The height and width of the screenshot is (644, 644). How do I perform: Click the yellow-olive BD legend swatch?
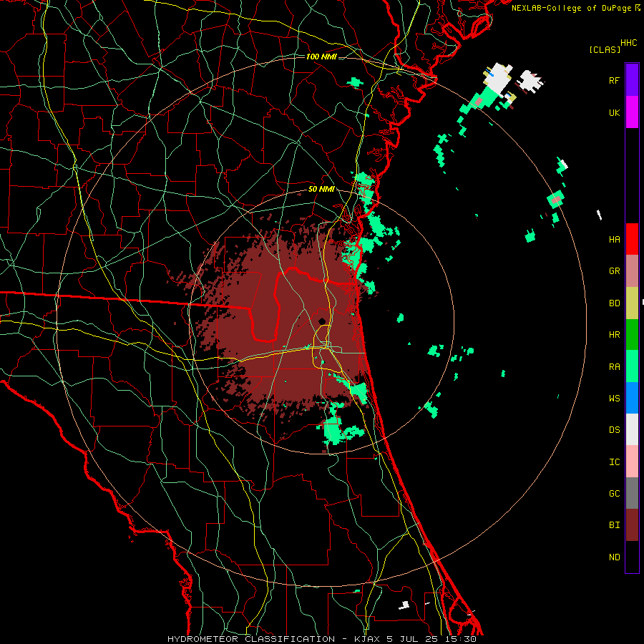[x=632, y=303]
